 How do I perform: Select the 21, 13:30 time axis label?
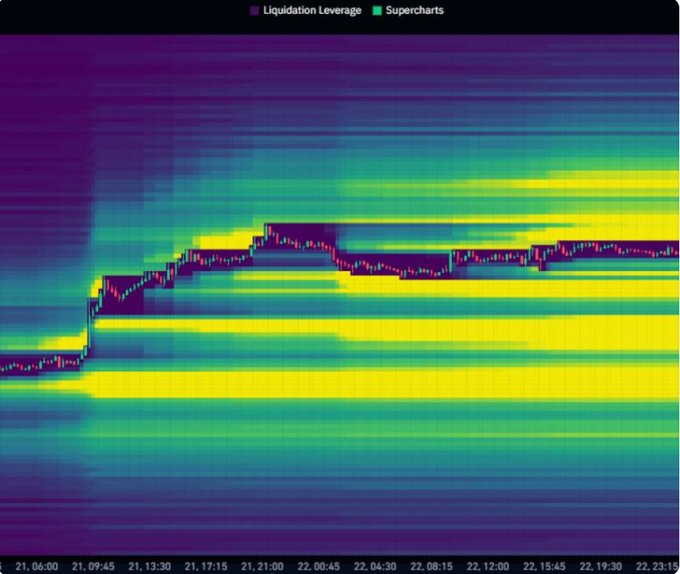click(150, 566)
